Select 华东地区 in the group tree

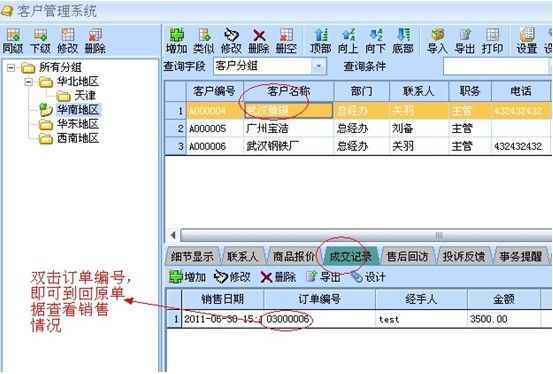point(78,124)
